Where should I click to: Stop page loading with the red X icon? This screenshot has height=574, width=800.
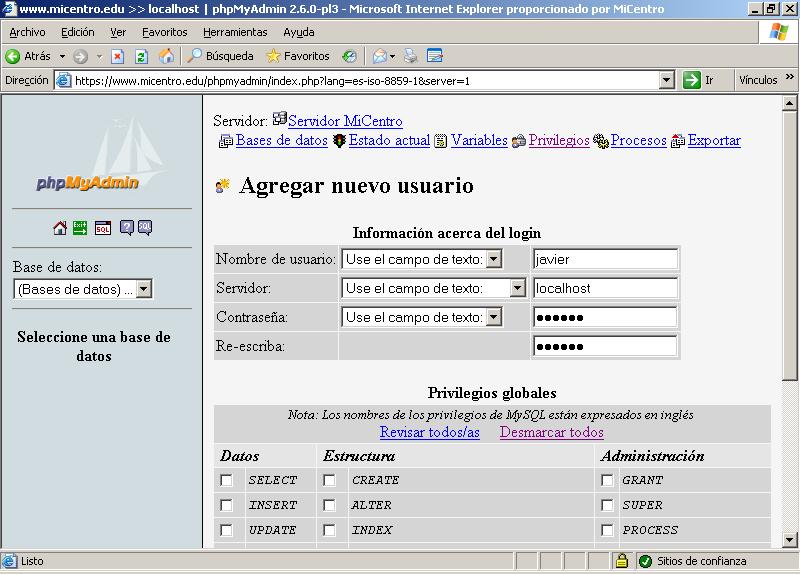(x=117, y=56)
